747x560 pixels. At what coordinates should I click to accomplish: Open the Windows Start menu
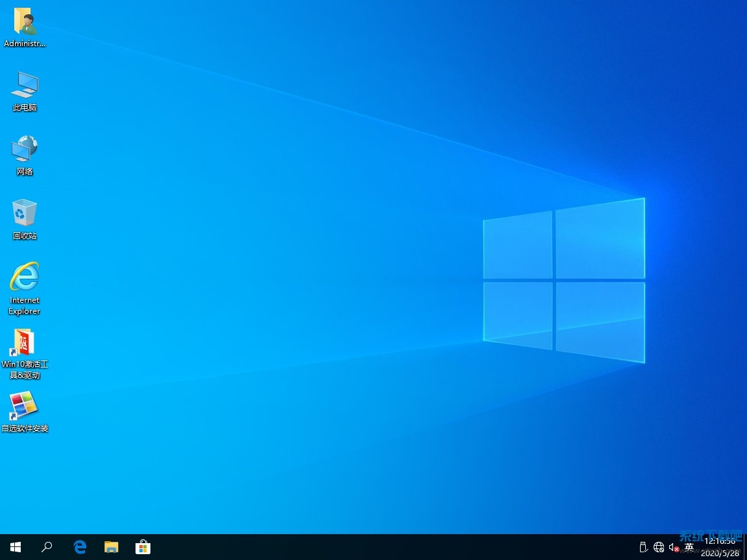click(16, 547)
